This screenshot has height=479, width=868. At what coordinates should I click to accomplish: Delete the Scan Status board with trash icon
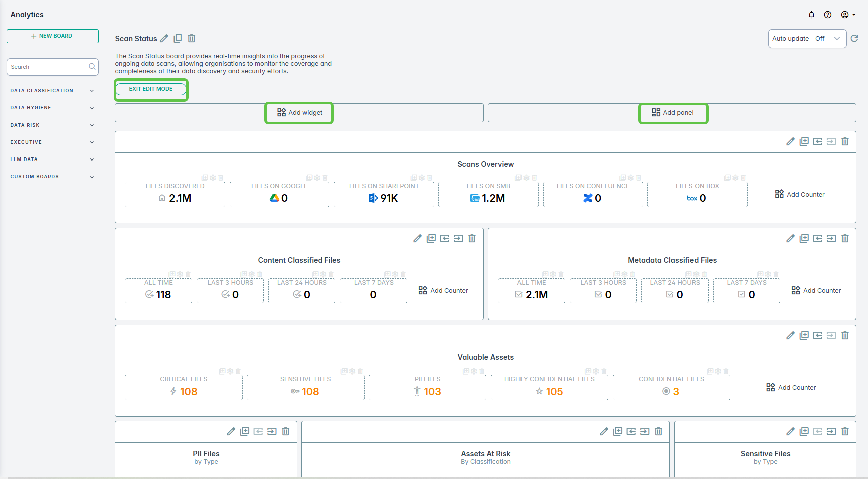pos(192,39)
